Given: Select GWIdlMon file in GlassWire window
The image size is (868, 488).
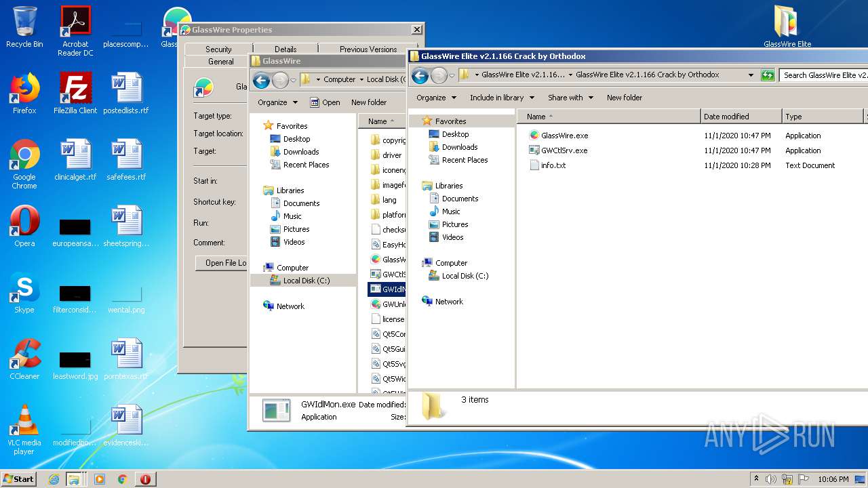Looking at the screenshot, I should (x=388, y=289).
